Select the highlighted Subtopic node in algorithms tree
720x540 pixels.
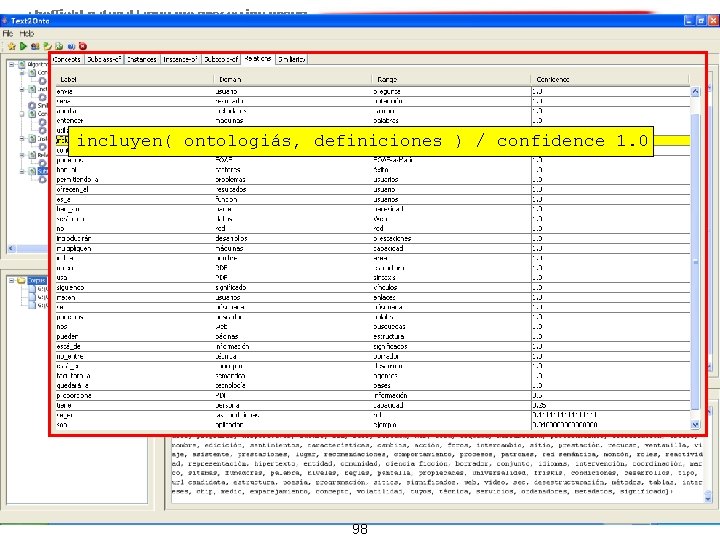pos(43,171)
